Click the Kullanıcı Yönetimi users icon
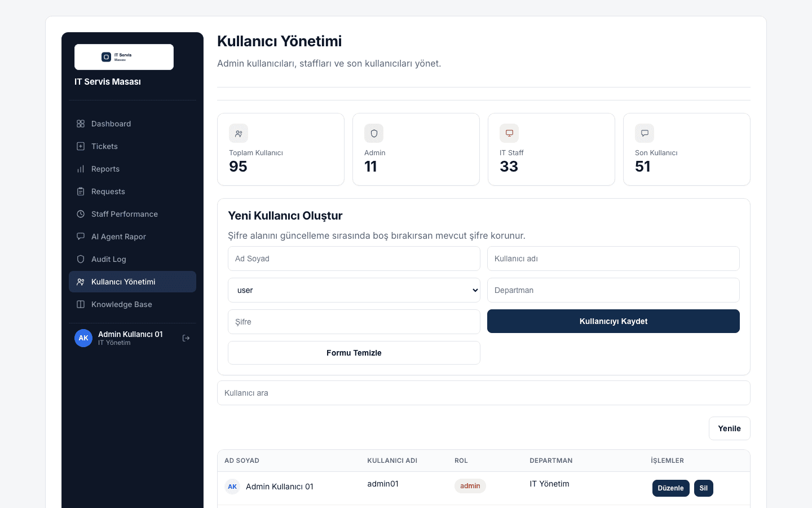812x508 pixels. tap(81, 282)
